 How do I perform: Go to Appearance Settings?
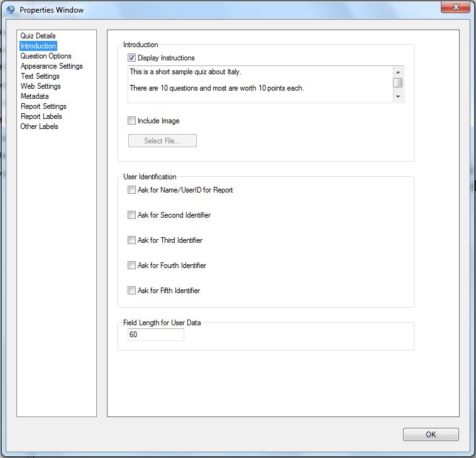[52, 66]
